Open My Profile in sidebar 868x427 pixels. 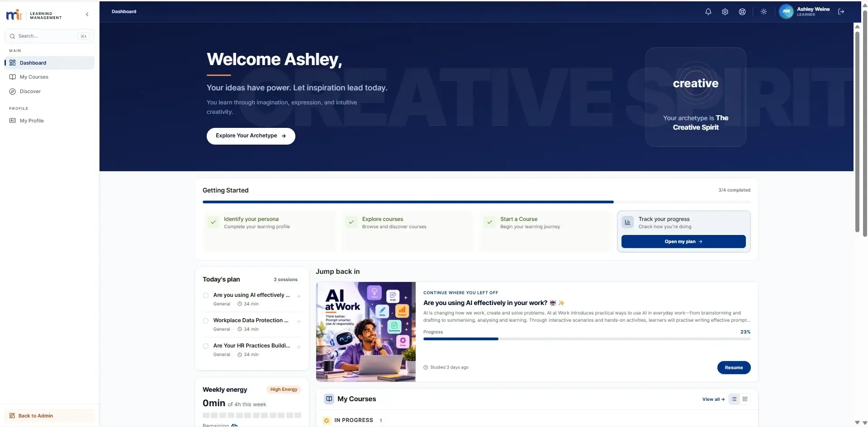click(x=49, y=121)
